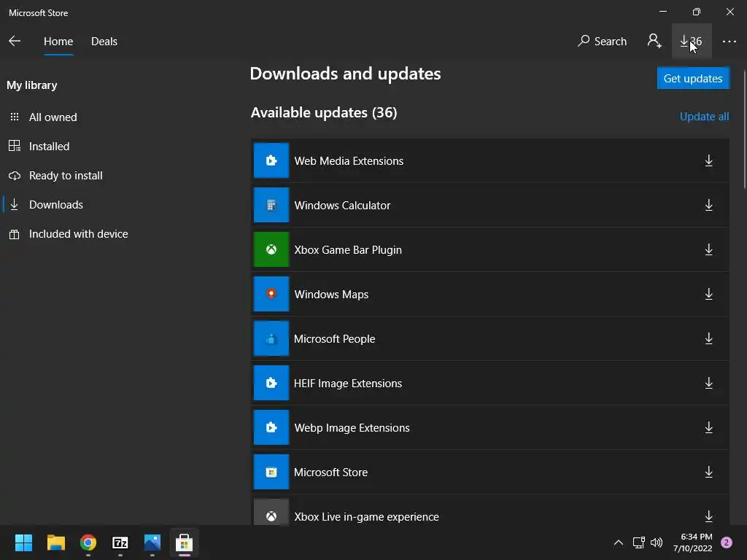The image size is (747, 560).
Task: Click the Get updates button
Action: click(x=693, y=78)
